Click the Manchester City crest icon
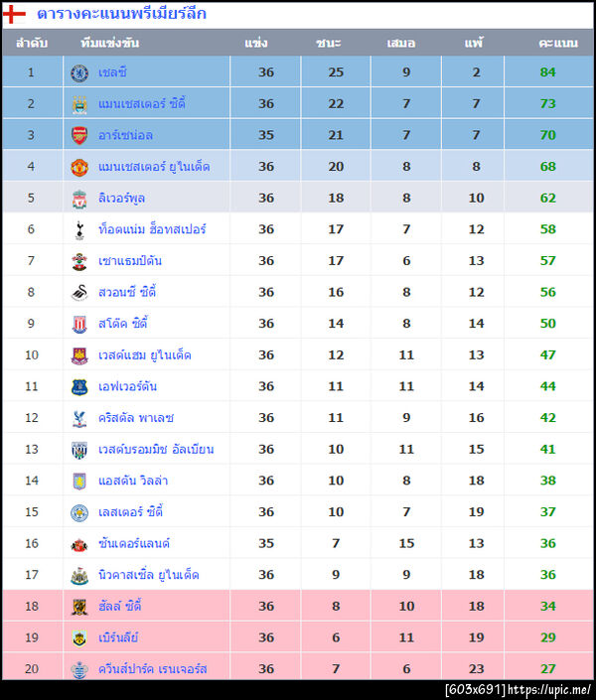Image resolution: width=596 pixels, height=700 pixels. 79,103
